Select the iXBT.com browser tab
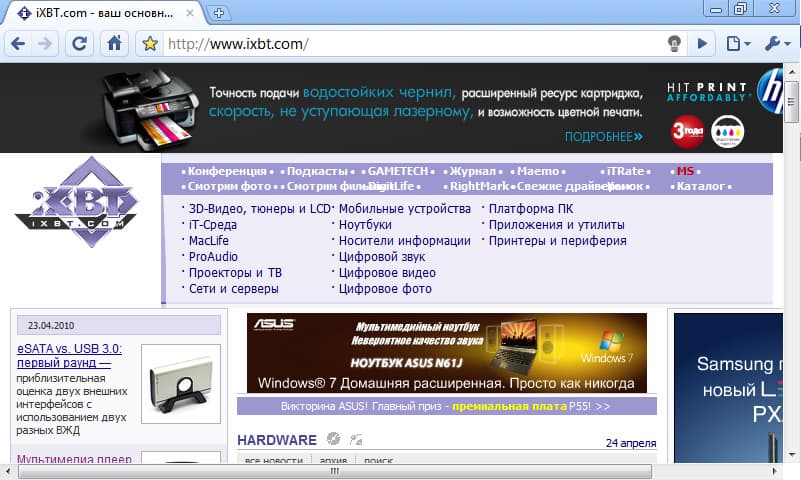The width and height of the screenshot is (801, 480). (102, 13)
